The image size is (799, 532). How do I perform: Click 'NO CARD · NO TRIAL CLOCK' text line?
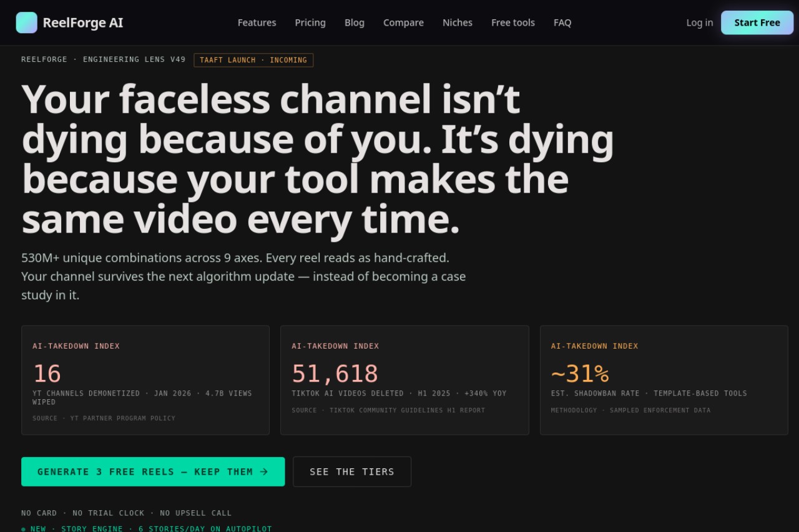coord(126,513)
